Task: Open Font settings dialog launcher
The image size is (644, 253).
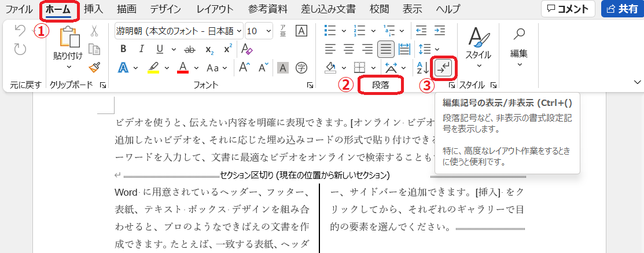Action: [x=310, y=85]
